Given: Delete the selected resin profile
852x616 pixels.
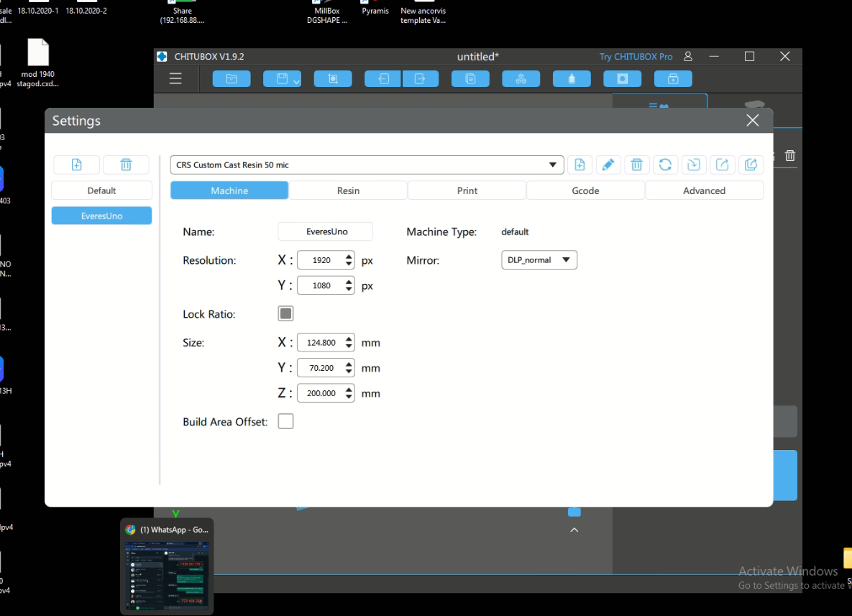Looking at the screenshot, I should pos(636,165).
